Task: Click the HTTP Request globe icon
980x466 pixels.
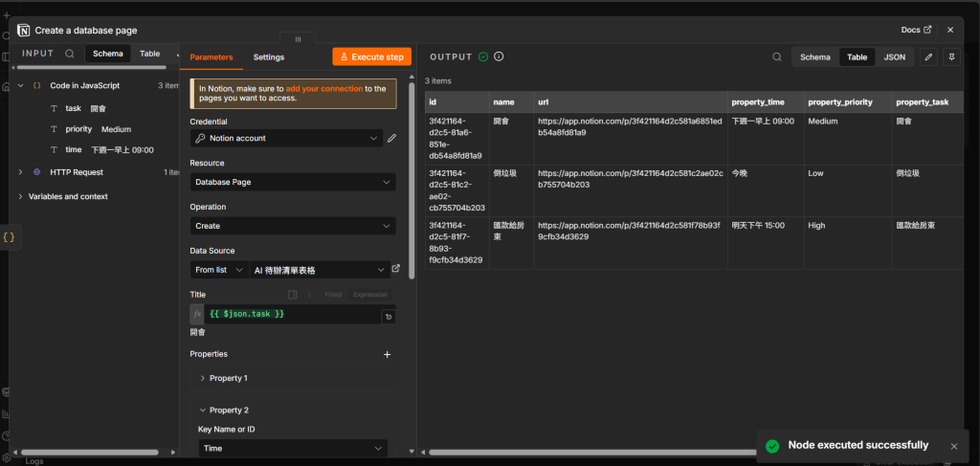Action: tap(37, 172)
